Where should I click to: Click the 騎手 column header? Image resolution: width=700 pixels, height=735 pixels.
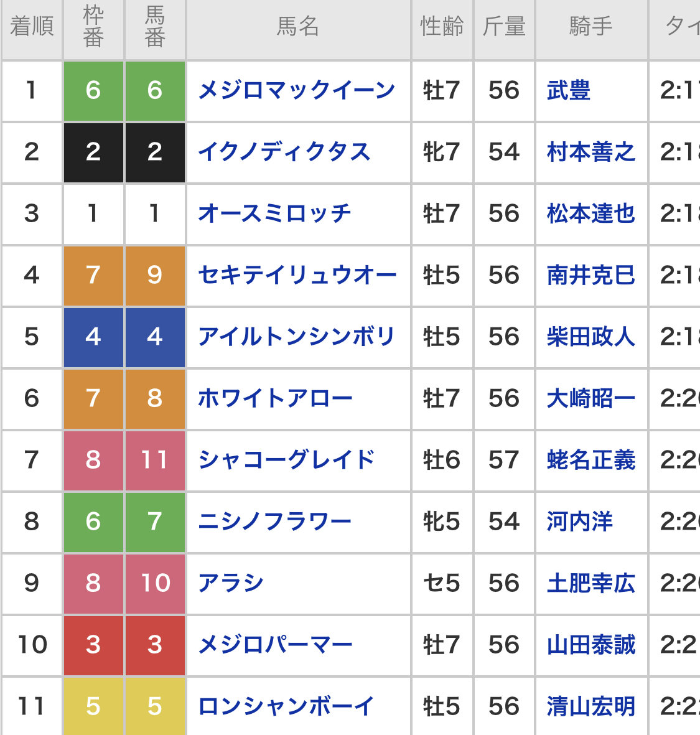click(590, 27)
